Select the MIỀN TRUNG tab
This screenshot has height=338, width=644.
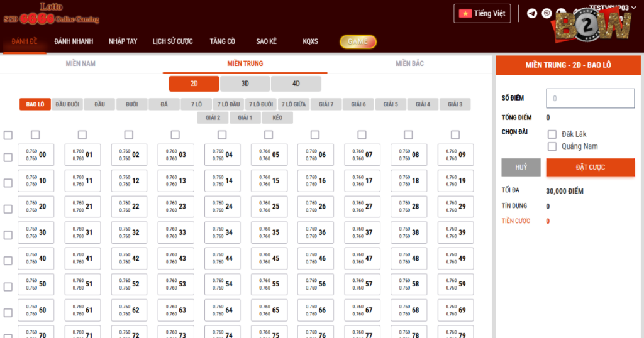click(245, 63)
